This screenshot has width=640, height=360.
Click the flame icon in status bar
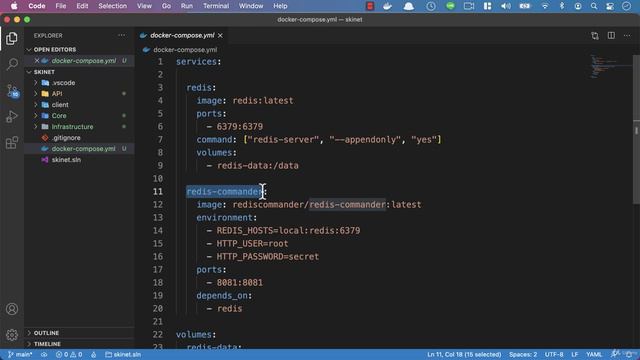point(94,354)
